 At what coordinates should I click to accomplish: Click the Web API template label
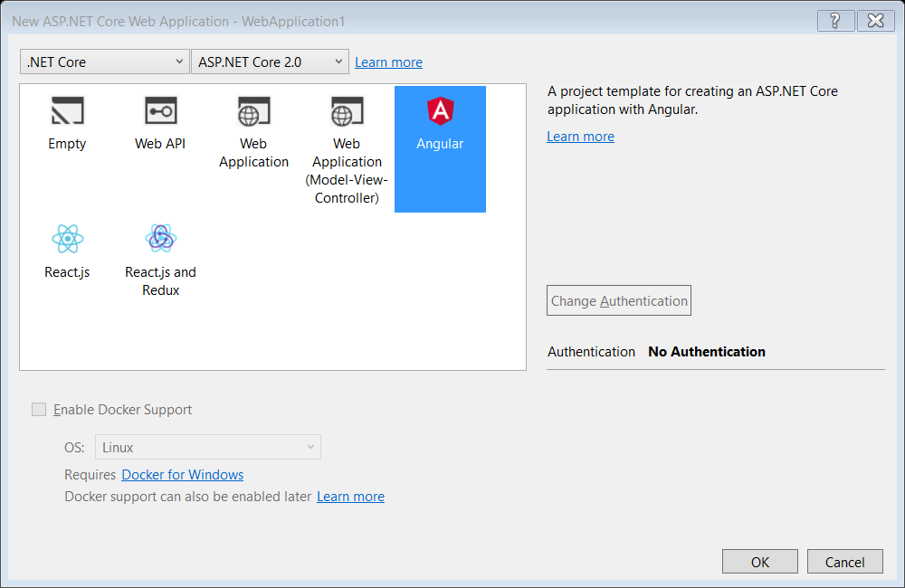160,144
